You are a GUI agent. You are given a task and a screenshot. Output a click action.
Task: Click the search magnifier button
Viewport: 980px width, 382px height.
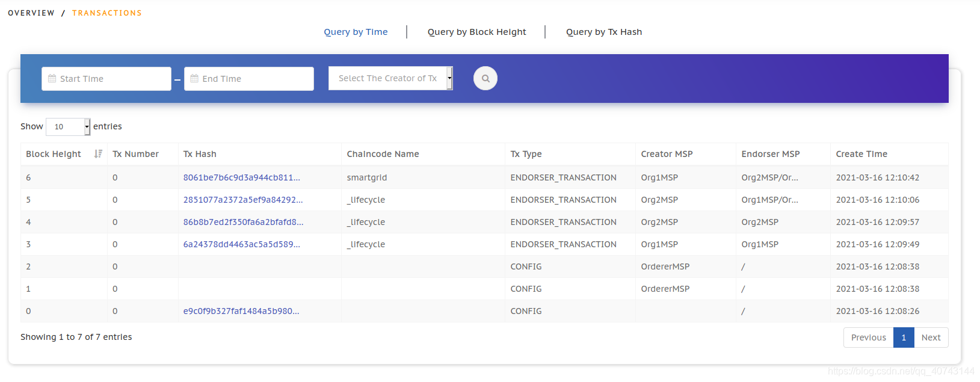485,78
